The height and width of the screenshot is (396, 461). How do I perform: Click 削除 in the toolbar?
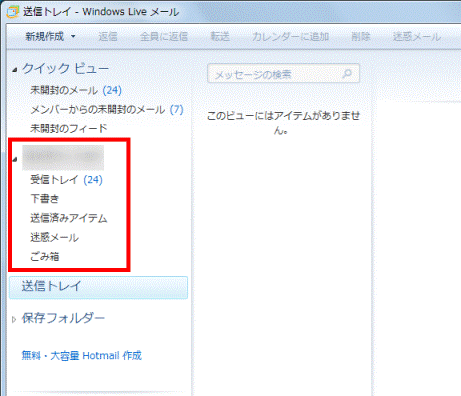tap(361, 36)
